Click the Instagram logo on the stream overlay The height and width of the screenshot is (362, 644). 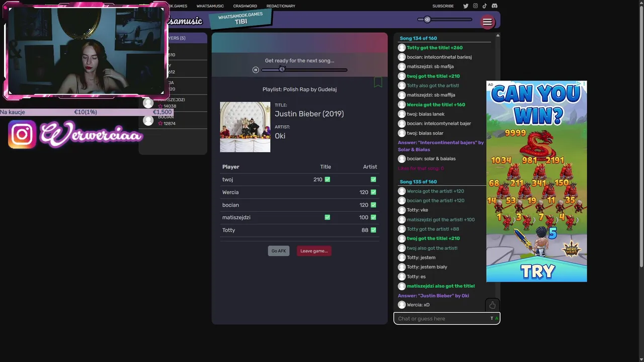tap(22, 134)
